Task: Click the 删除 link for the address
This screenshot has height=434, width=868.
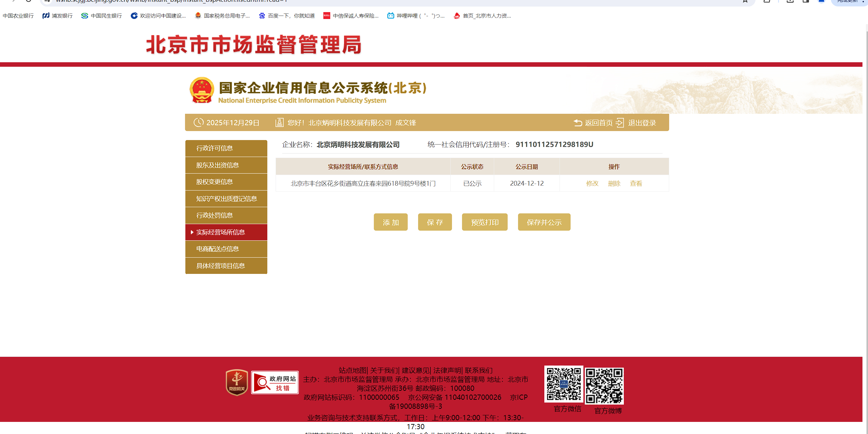Action: pyautogui.click(x=614, y=183)
